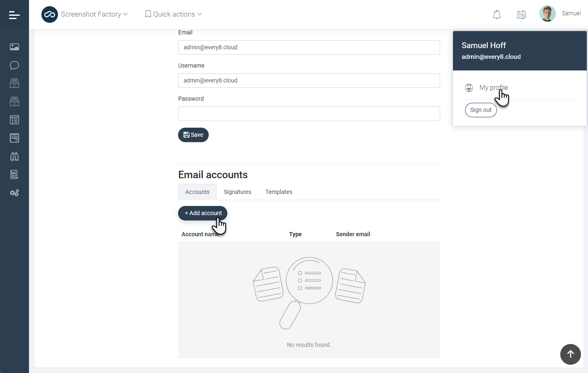Open the image gallery sidebar icon
Viewport: 588px width, 373px height.
[x=14, y=47]
